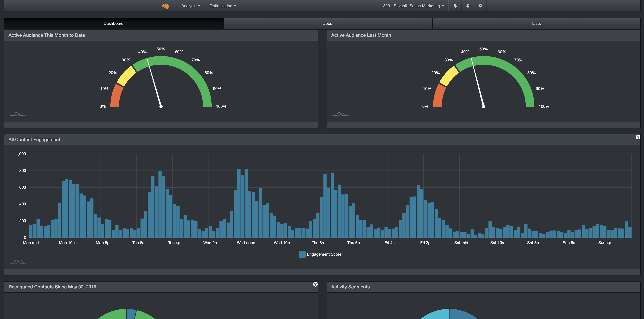The image size is (644, 319).
Task: Click the Wed noon axis label
Action: coord(246,243)
